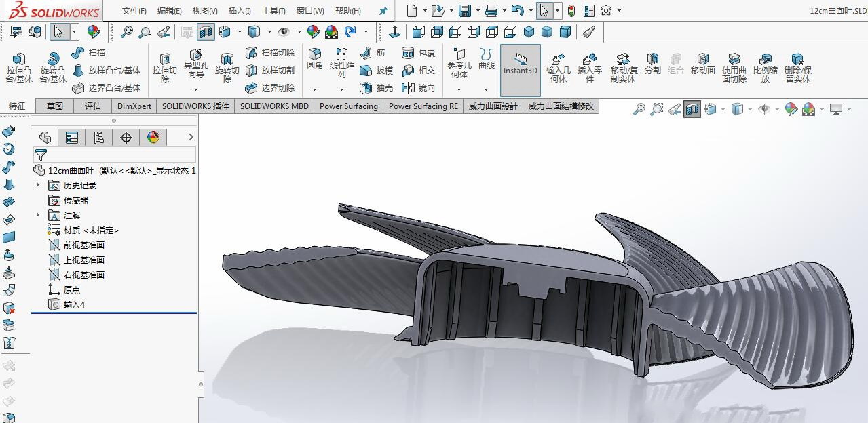Select 边界切除 boundary cut
Viewport: 868px width, 423px height.
[x=269, y=88]
